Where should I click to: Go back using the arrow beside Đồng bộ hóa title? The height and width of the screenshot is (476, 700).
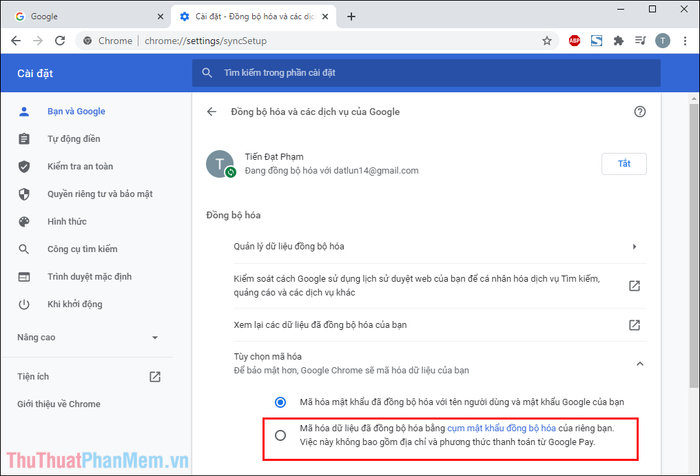[212, 112]
